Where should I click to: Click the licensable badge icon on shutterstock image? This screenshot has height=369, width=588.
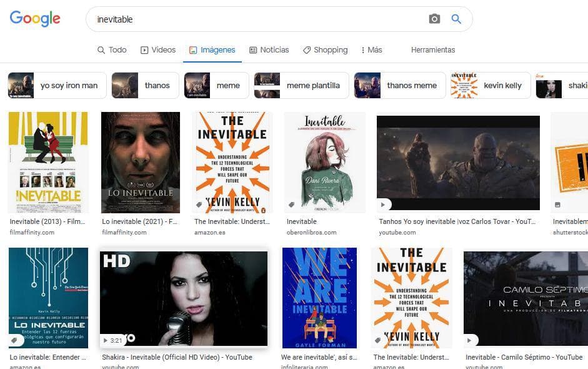tap(557, 205)
